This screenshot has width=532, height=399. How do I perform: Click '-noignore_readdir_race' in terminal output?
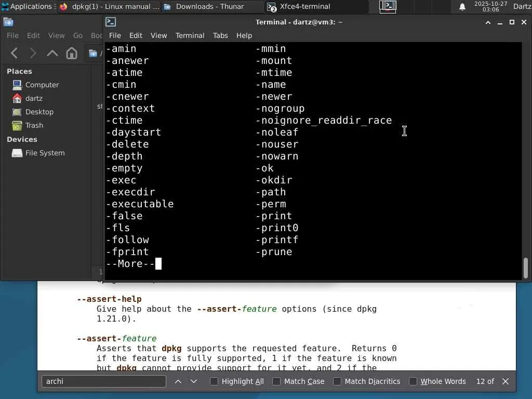[x=324, y=121]
